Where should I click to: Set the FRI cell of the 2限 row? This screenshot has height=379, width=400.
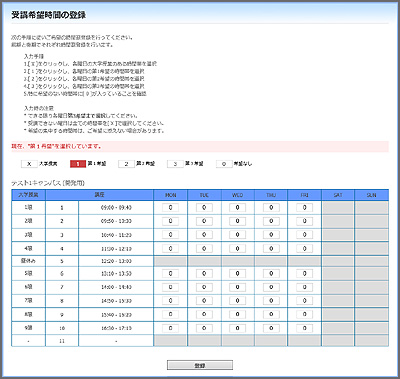click(x=304, y=221)
